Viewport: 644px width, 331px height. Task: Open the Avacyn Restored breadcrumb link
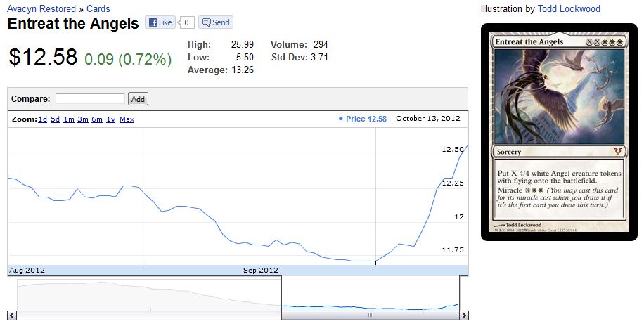tap(41, 9)
